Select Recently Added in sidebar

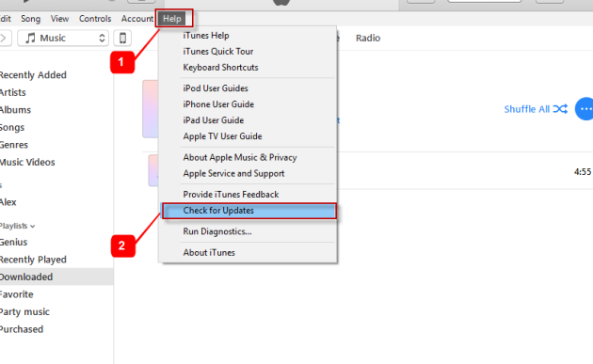[33, 75]
